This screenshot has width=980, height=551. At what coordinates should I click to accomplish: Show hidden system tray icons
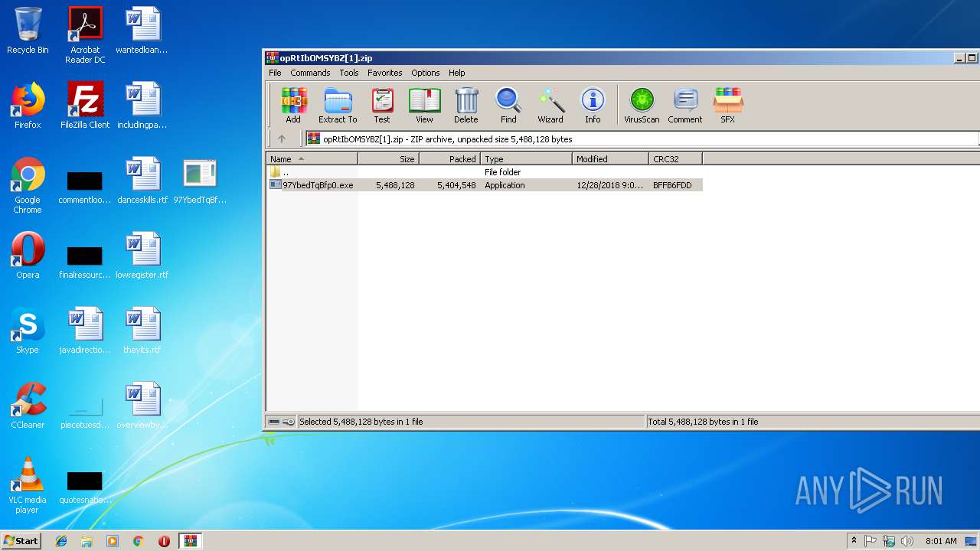(x=854, y=541)
